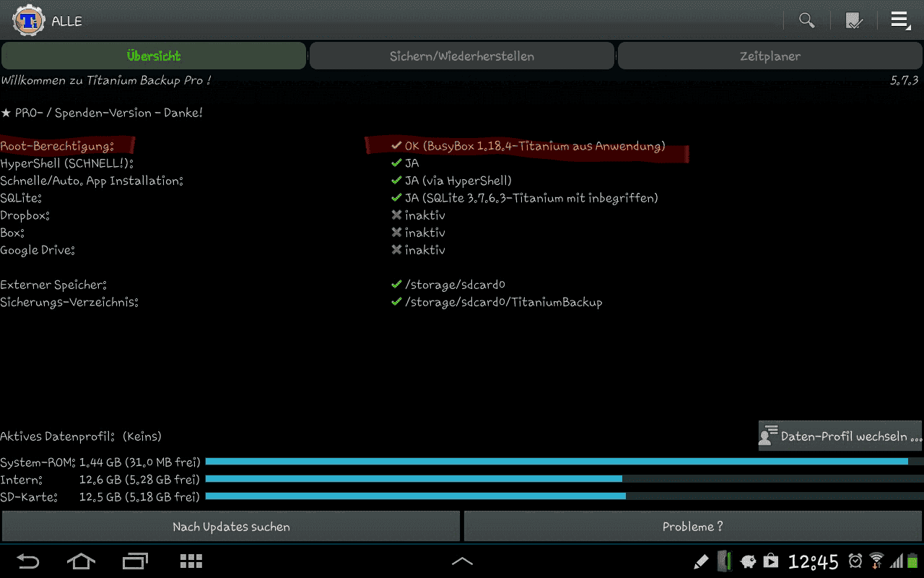Click the Sicherungs-Verzeichnis label
The width and height of the screenshot is (924, 578).
click(x=69, y=302)
